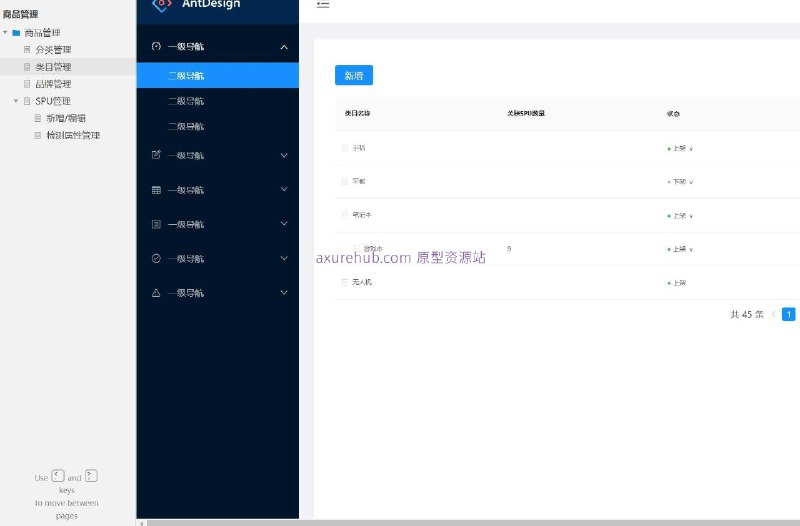Screen dimensions: 800x526
Task: Click the 手机 category name
Action: pos(359,148)
